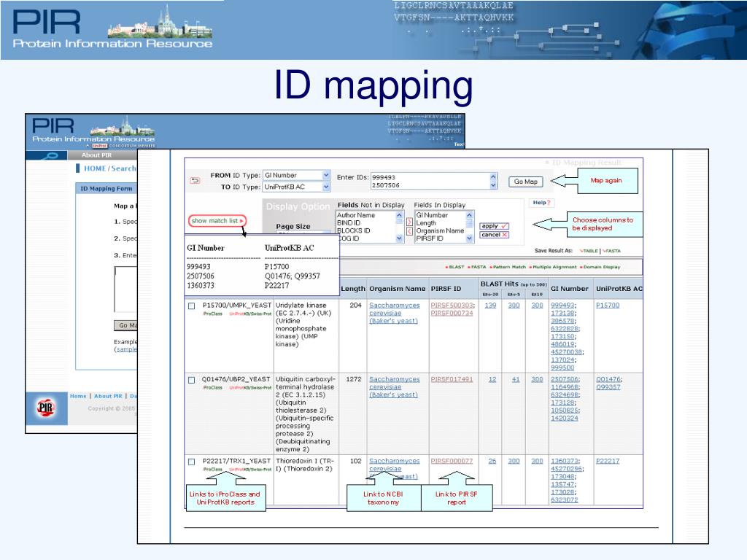Viewport: 747px width, 560px height.
Task: Open UniProtKB/Swiss-Prot report for Q01476/UBP2_YEAST
Action: (x=250, y=388)
